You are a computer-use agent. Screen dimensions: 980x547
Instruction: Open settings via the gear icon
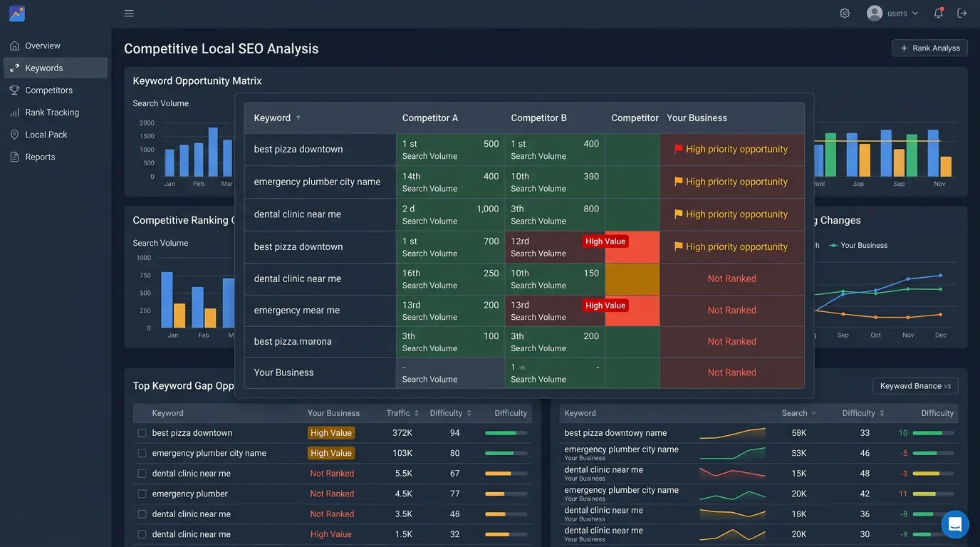click(x=845, y=13)
